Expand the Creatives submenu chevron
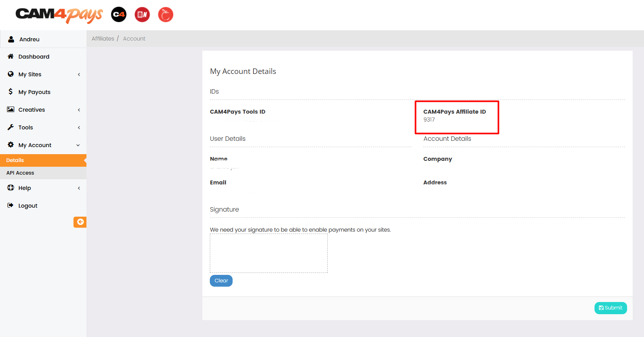 click(x=79, y=110)
